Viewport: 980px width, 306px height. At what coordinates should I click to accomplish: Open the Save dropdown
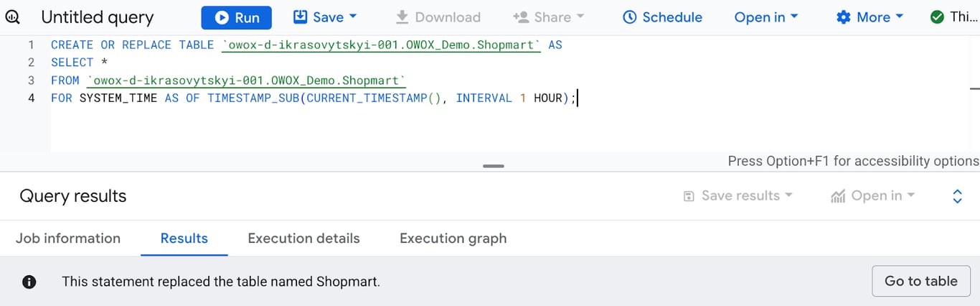(x=326, y=17)
